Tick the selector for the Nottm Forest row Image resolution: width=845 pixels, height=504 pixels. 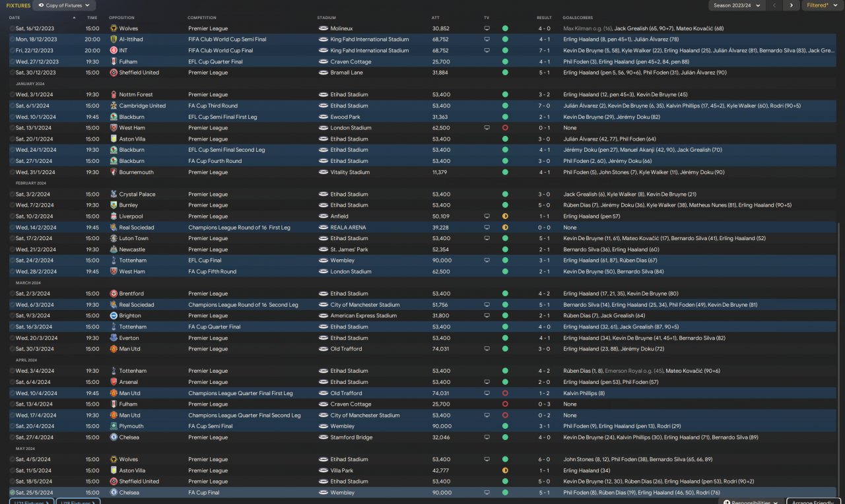(12, 95)
